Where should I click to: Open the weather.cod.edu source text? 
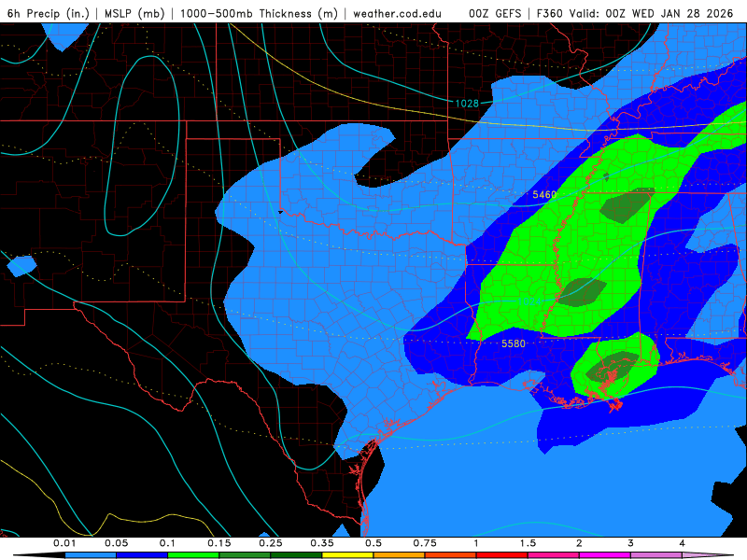pyautogui.click(x=398, y=13)
